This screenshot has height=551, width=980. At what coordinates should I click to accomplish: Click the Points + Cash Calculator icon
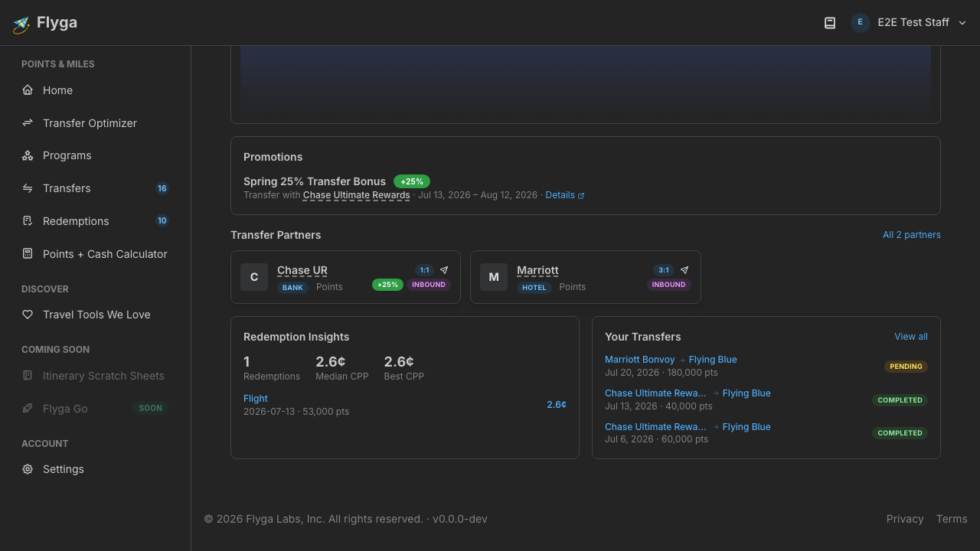click(28, 254)
